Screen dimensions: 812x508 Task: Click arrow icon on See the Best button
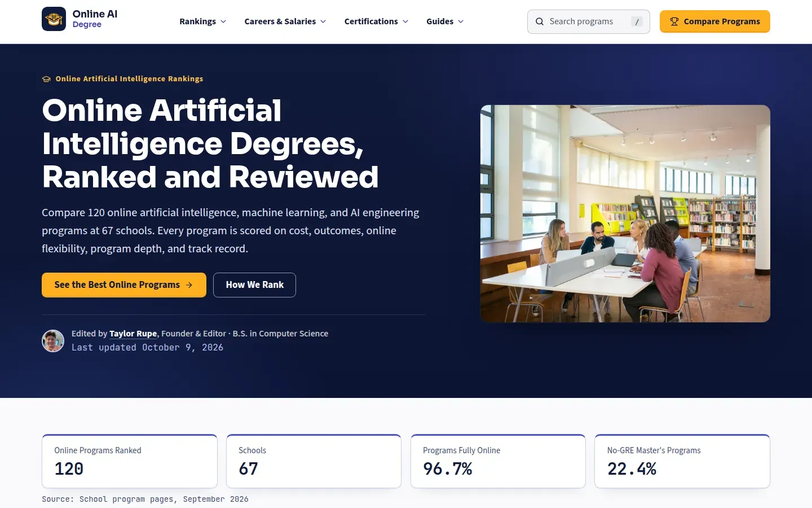tap(189, 285)
